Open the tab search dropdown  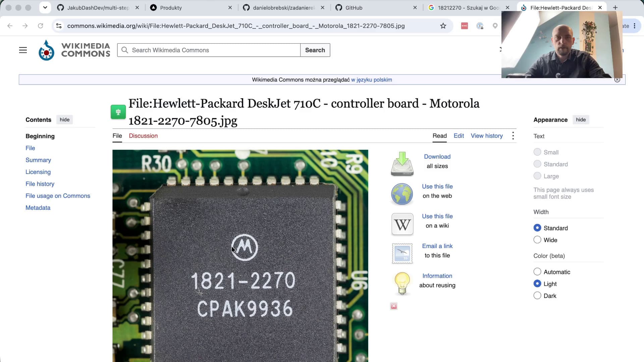click(x=45, y=8)
